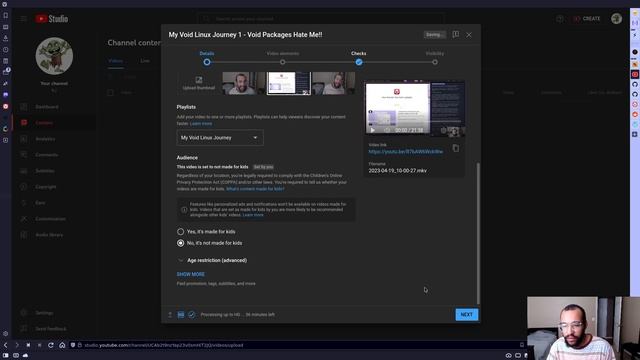The image size is (640, 360).
Task: Open the Downloads side panel
Action: (x=5, y=38)
